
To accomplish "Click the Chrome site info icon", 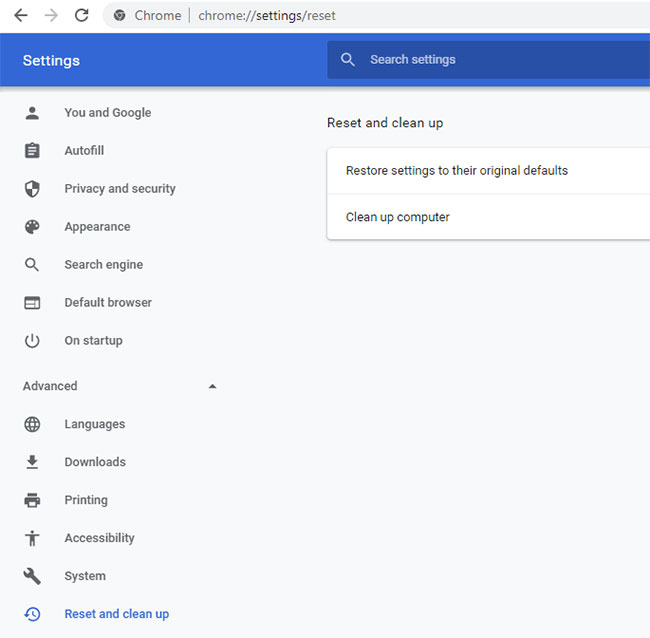I will tap(120, 16).
